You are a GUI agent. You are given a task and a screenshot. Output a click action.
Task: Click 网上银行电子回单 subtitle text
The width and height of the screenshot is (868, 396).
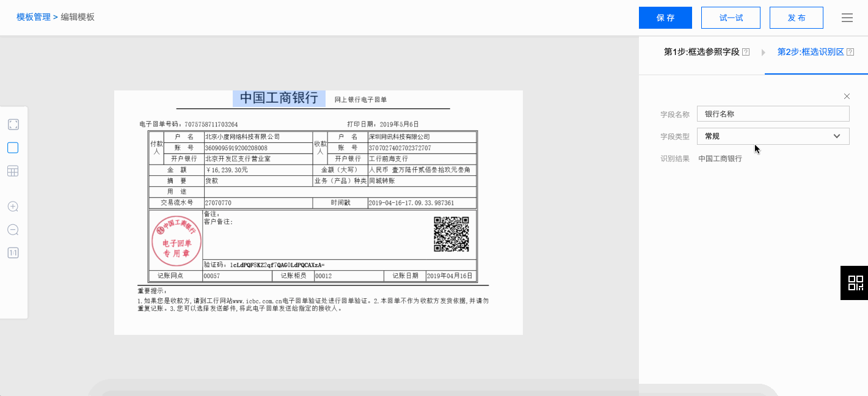pyautogui.click(x=360, y=100)
